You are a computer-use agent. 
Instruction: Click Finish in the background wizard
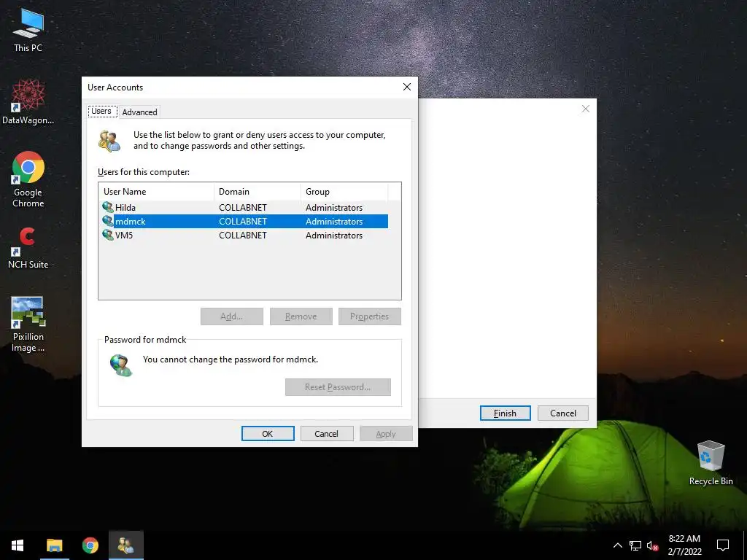coord(505,413)
